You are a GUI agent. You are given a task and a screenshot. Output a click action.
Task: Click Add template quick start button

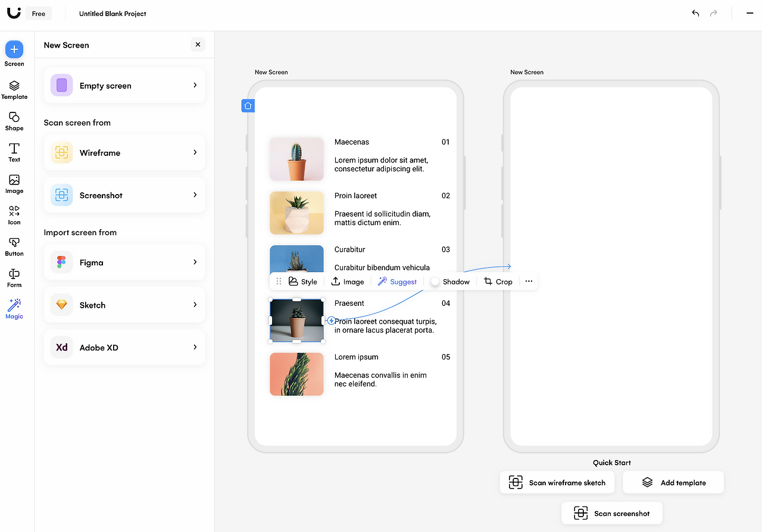tap(673, 483)
